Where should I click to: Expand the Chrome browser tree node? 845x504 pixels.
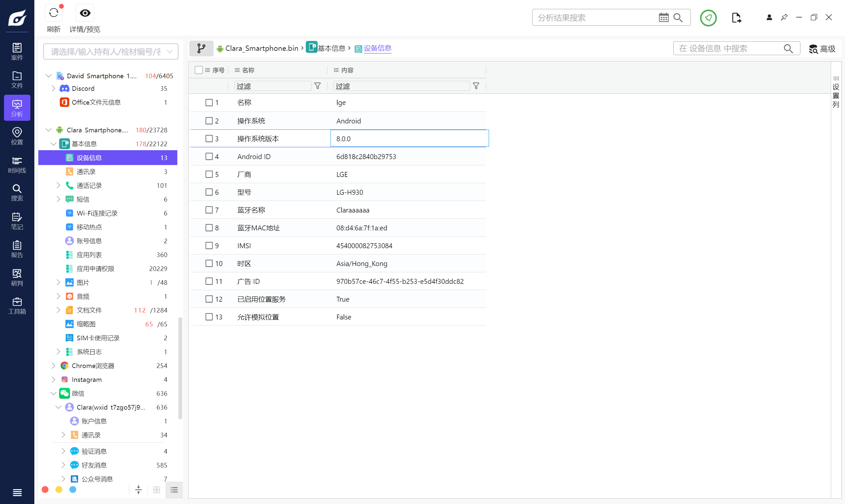coord(53,366)
